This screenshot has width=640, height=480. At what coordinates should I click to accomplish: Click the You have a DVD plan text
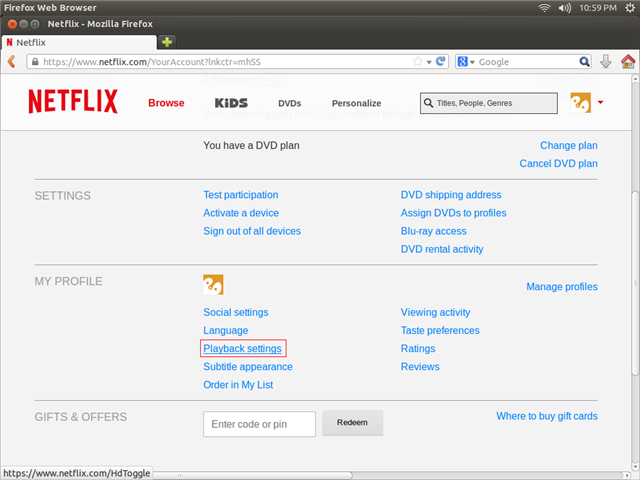pyautogui.click(x=251, y=145)
